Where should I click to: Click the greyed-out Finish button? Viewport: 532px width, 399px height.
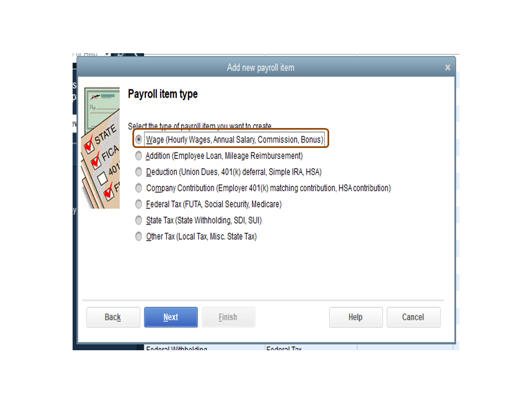(x=228, y=317)
